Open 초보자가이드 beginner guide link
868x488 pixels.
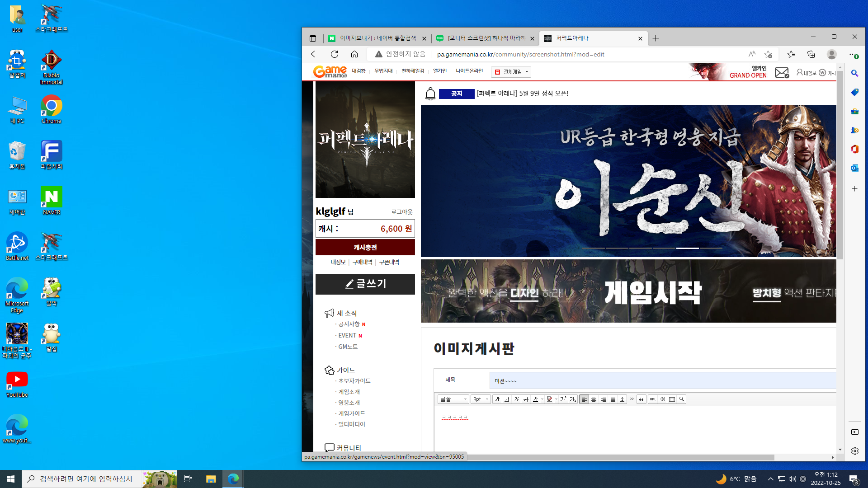coord(354,381)
